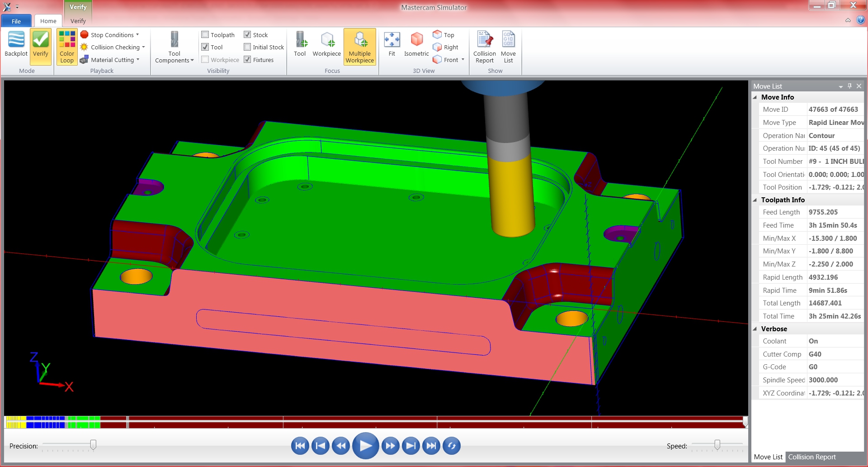This screenshot has width=868, height=467.
Task: Close the Move List panel
Action: click(x=859, y=86)
